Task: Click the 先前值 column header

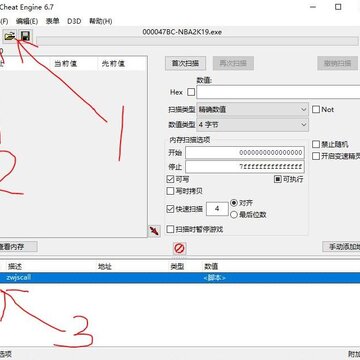Action: pos(113,64)
